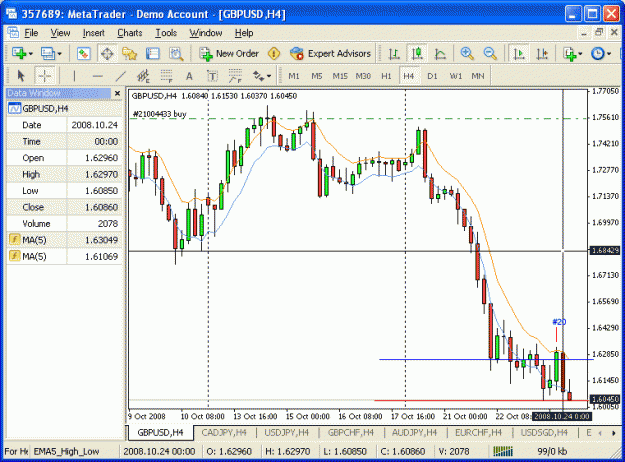625x462 pixels.
Task: Open the Indicators list toolbar icon
Action: [x=569, y=53]
